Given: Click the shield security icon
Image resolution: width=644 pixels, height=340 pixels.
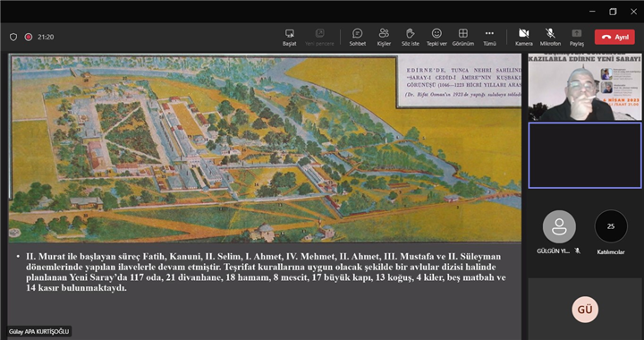Looking at the screenshot, I should tap(13, 37).
